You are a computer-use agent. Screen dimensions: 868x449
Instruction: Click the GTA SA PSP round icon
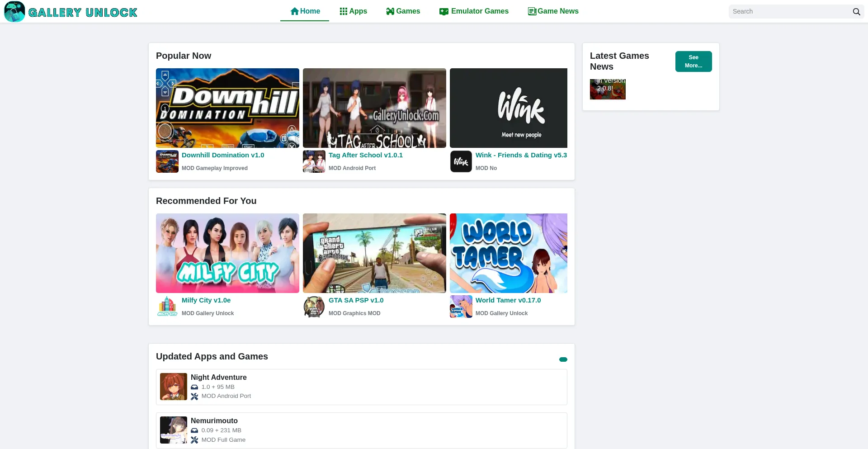pos(314,307)
